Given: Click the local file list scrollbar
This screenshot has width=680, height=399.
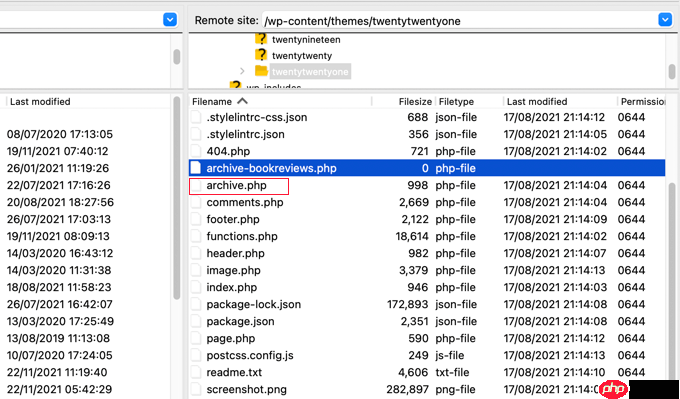Looking at the screenshot, I should 177,197.
